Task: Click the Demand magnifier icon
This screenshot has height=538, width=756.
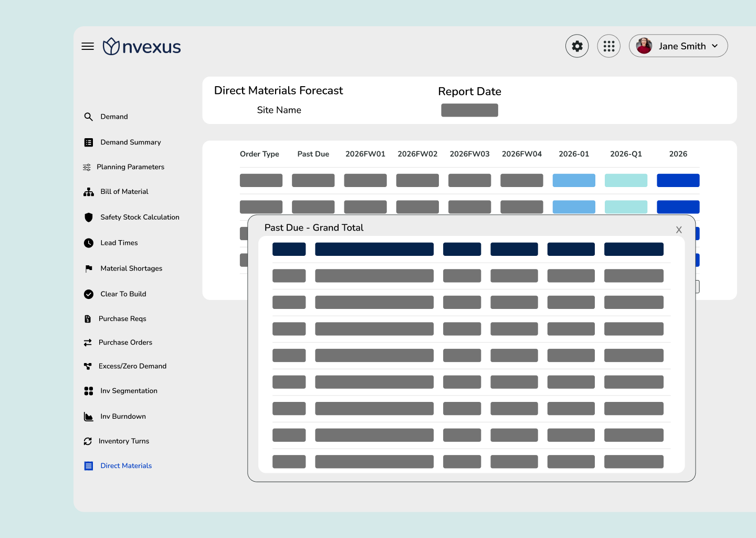Action: (x=89, y=117)
